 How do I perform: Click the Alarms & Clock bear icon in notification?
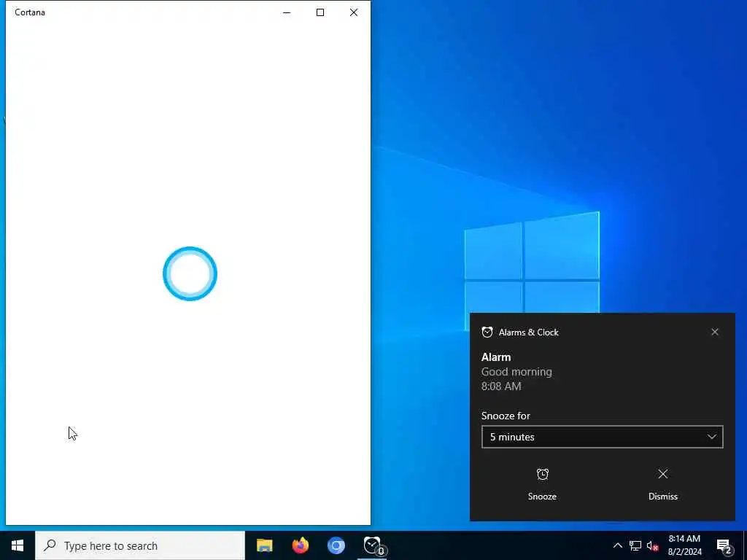(x=487, y=332)
